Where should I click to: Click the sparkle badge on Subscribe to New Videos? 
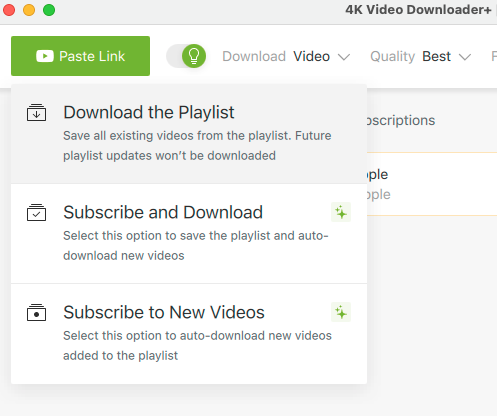(341, 312)
